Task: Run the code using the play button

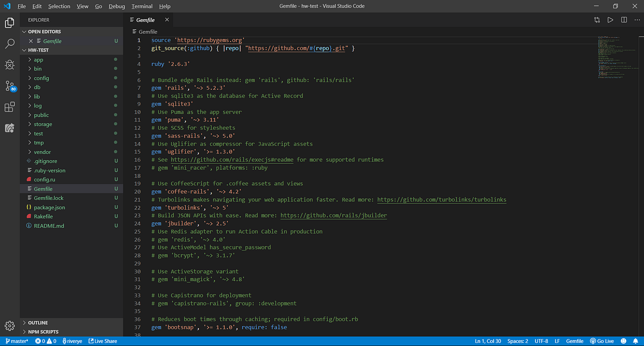Action: pyautogui.click(x=611, y=19)
